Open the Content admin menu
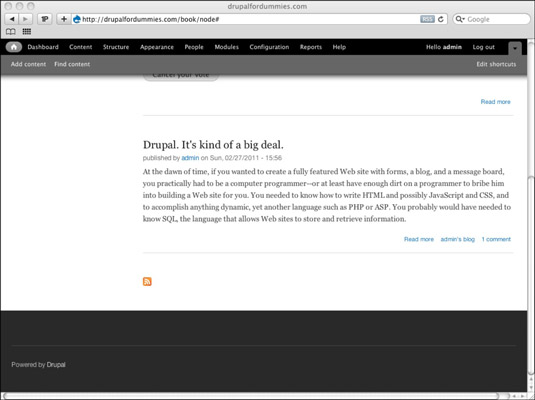Image resolution: width=535 pixels, height=400 pixels. point(81,47)
